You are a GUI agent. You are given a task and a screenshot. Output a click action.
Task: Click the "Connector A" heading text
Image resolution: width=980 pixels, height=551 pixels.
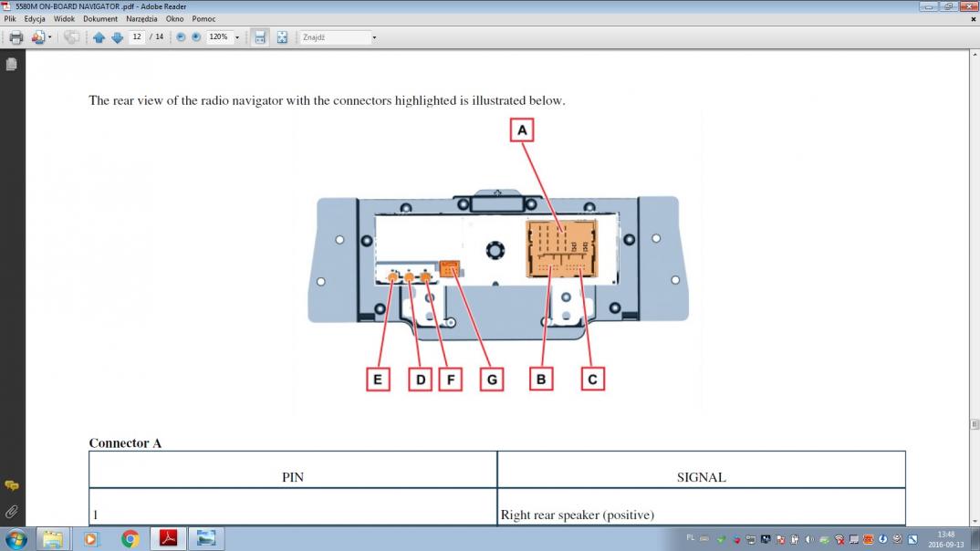(x=125, y=443)
